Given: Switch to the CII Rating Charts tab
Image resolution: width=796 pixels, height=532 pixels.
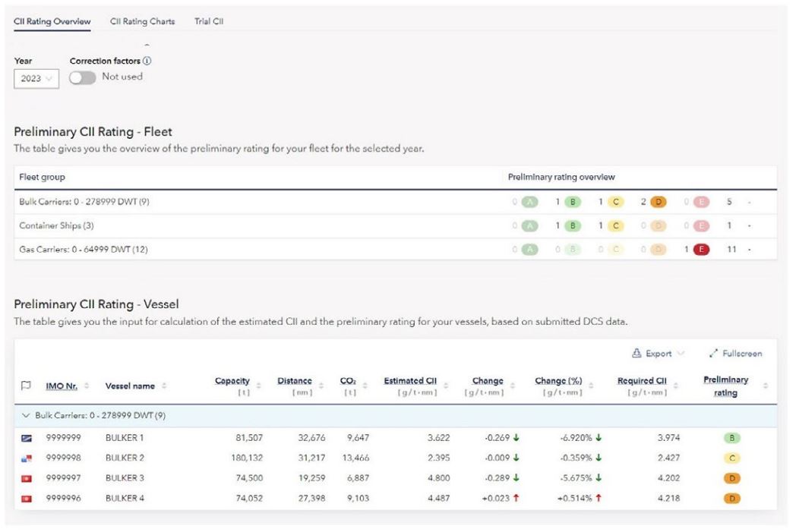Looking at the screenshot, I should [x=141, y=21].
